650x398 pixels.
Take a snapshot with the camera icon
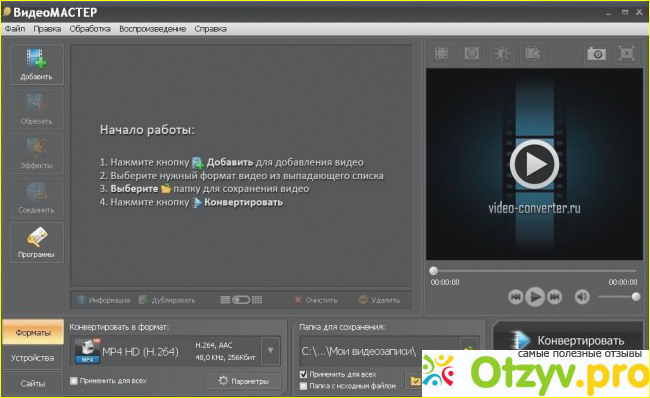[x=596, y=53]
